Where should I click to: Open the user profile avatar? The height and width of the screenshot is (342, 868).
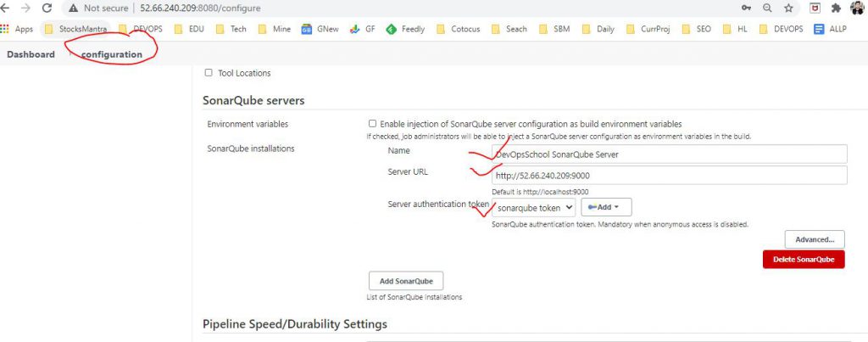coord(859,8)
